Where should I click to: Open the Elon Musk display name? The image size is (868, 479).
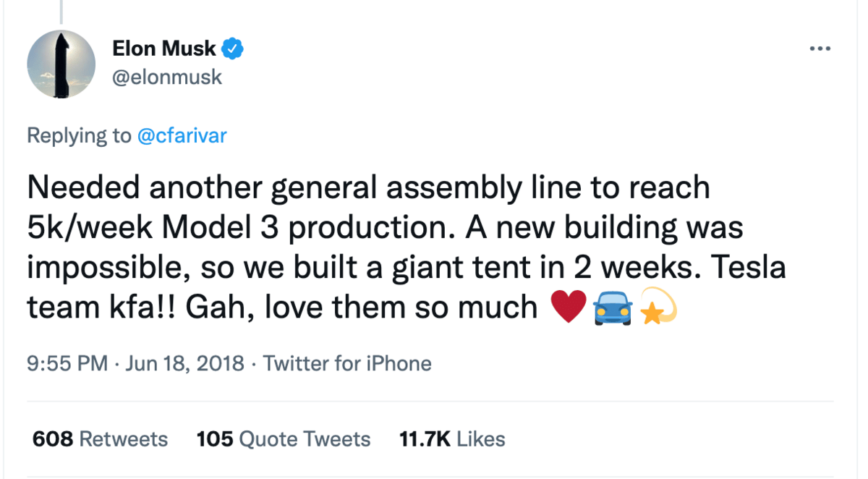coord(164,49)
